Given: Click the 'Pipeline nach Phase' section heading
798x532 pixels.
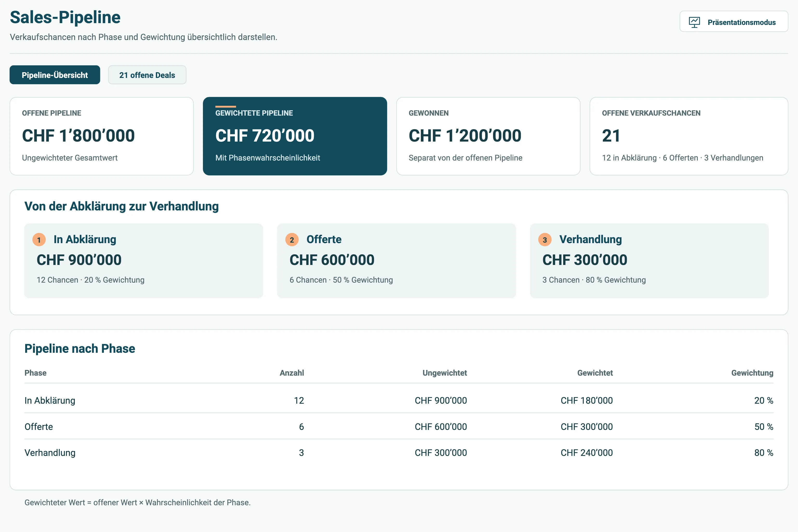Looking at the screenshot, I should tap(80, 348).
